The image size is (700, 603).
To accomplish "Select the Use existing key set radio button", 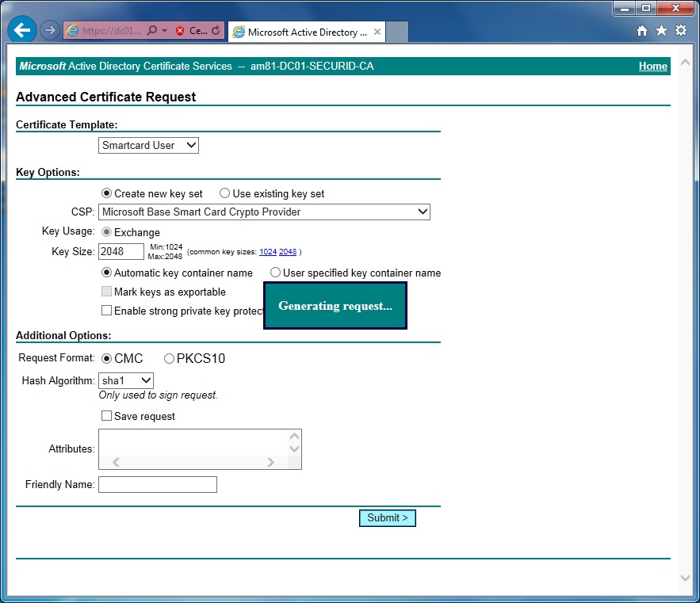I will 224,193.
